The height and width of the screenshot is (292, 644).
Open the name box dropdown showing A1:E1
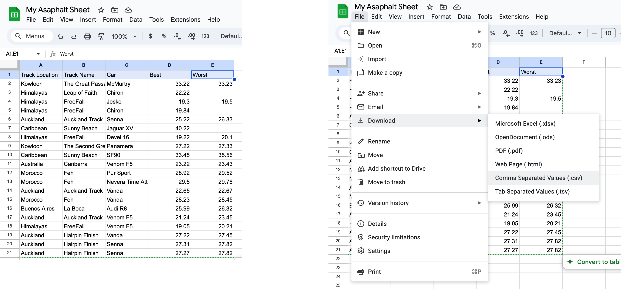pyautogui.click(x=38, y=54)
